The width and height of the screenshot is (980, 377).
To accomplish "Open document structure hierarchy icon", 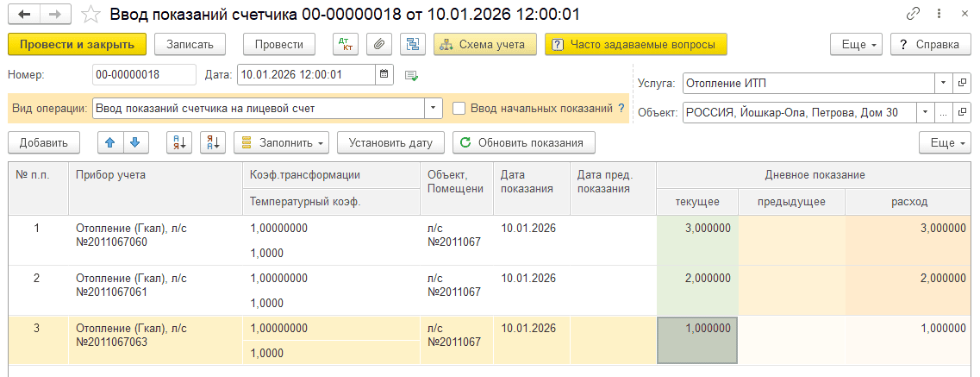I will 412,44.
